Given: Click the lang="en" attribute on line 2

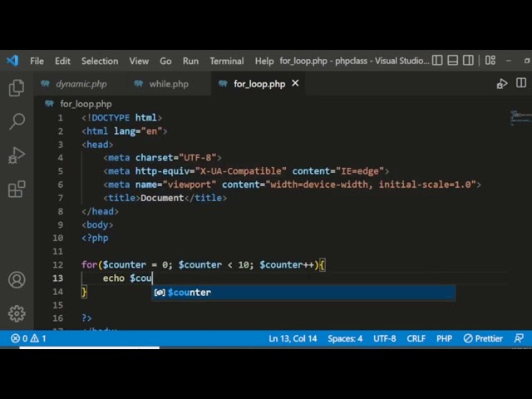Looking at the screenshot, I should (x=138, y=131).
